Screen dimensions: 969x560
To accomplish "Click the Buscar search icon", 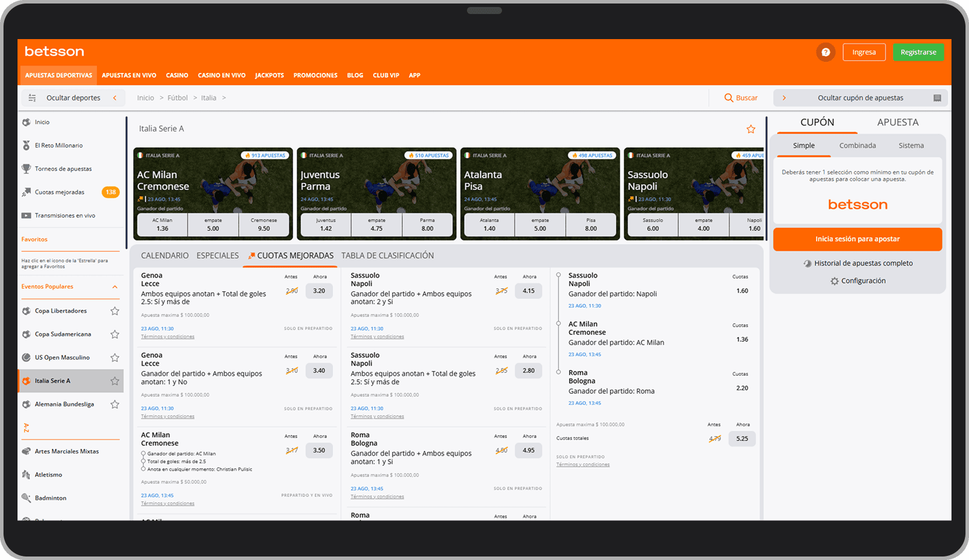I will (x=729, y=98).
